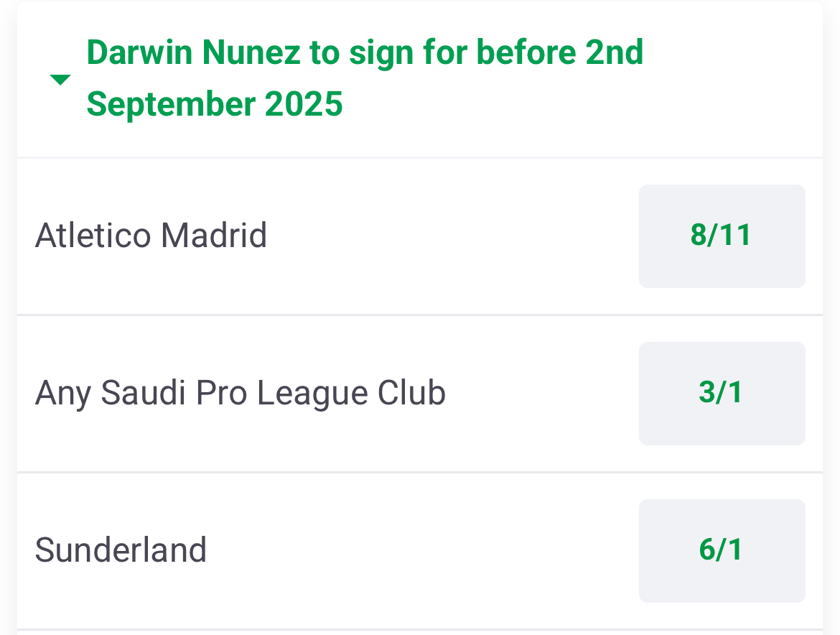
Task: Add Sunderland at 6/1 to betslip
Action: (x=722, y=551)
